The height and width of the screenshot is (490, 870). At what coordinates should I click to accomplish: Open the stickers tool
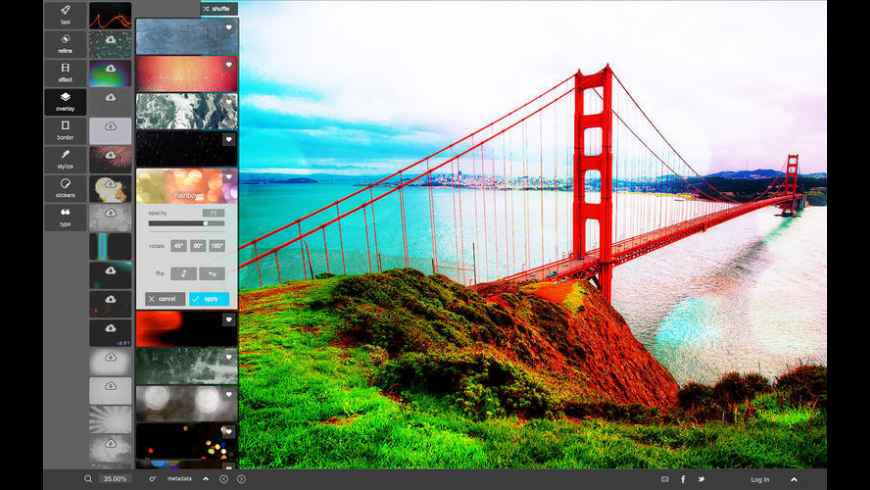click(65, 188)
